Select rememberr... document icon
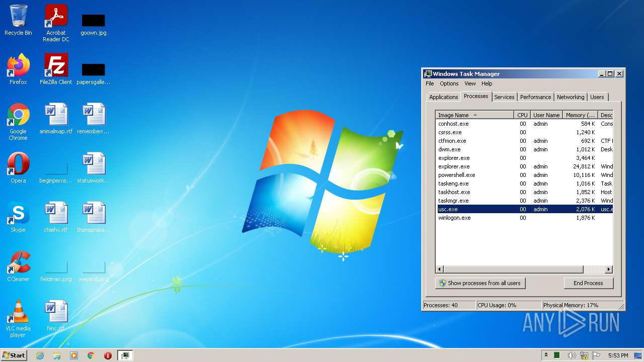Screen dimensions: 644x362 (94, 119)
